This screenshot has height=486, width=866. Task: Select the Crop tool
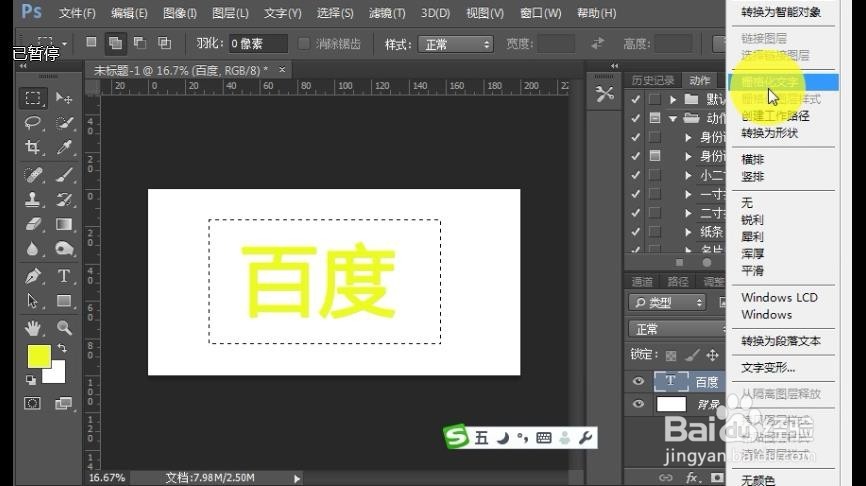(33, 147)
